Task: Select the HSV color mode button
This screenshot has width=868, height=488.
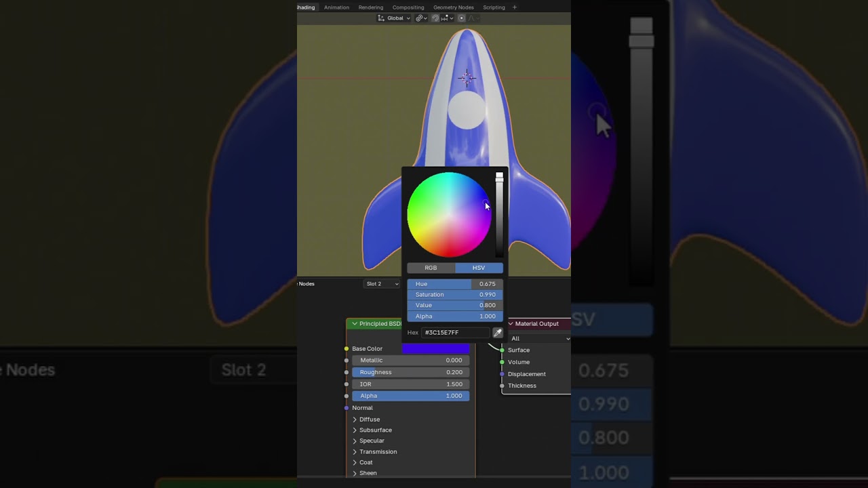Action: (x=479, y=268)
